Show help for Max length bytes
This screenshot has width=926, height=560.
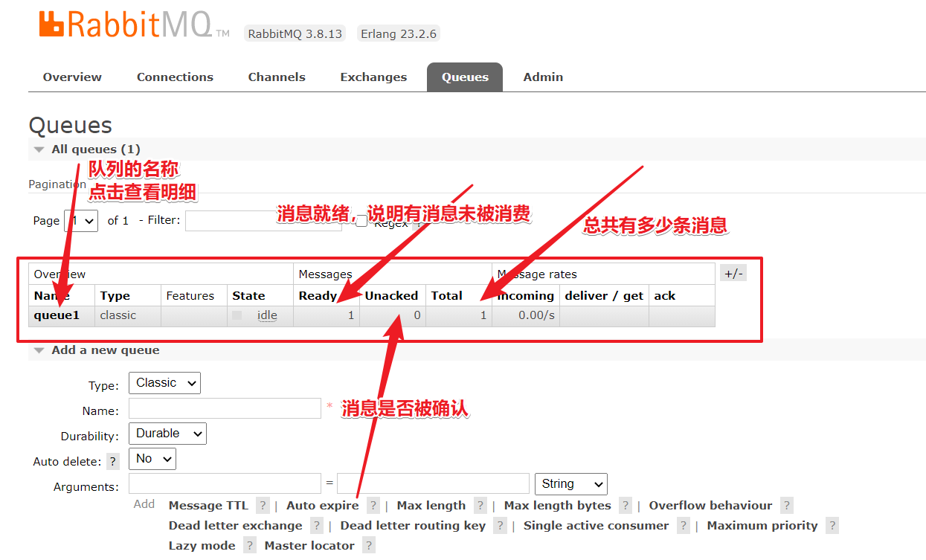pos(626,506)
